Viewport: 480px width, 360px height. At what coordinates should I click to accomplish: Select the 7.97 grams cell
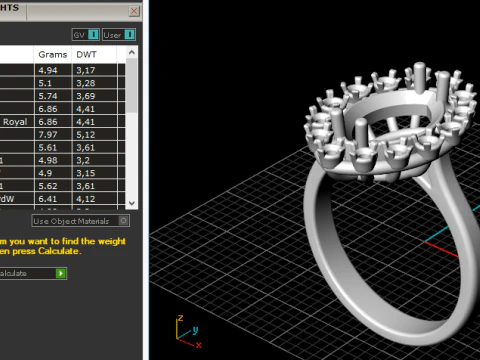(53, 135)
